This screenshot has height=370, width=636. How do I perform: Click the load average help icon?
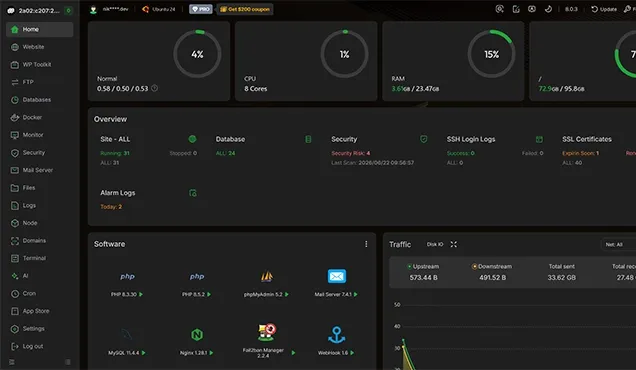tap(155, 88)
